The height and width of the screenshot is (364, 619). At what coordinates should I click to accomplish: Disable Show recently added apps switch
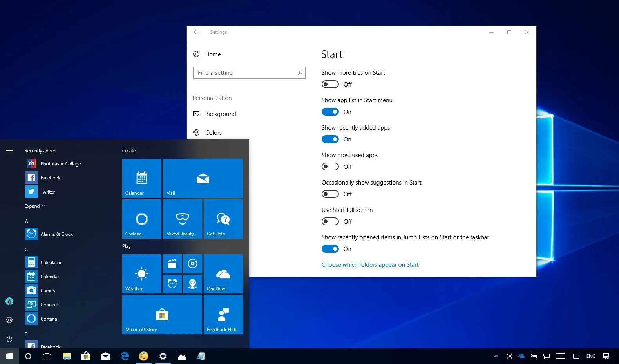point(330,139)
